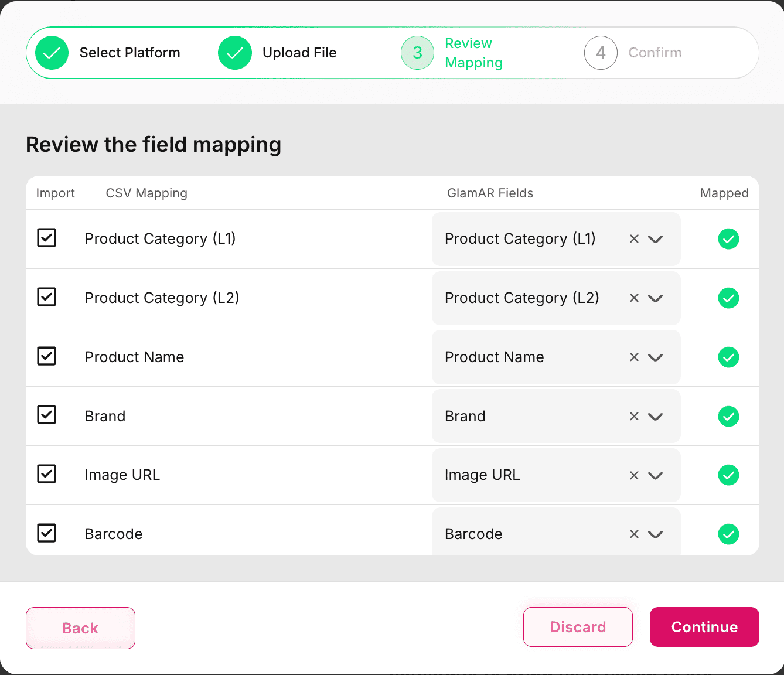Click the Select Platform completed step icon
Viewport: 784px width, 675px height.
click(x=52, y=53)
